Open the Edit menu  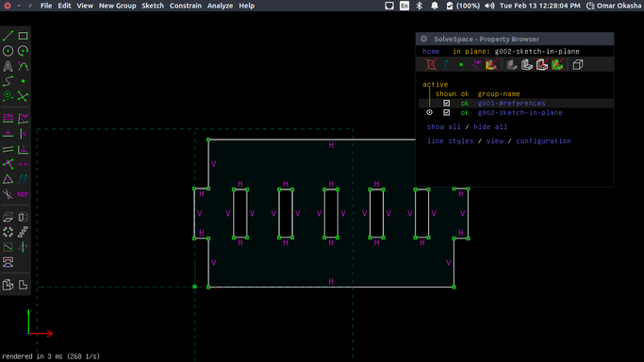coord(64,6)
